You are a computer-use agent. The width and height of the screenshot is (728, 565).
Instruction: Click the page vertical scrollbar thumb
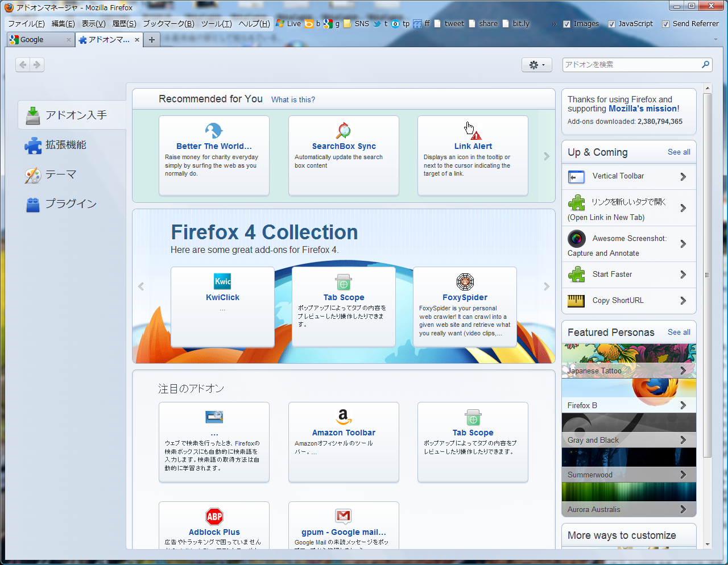tap(708, 275)
